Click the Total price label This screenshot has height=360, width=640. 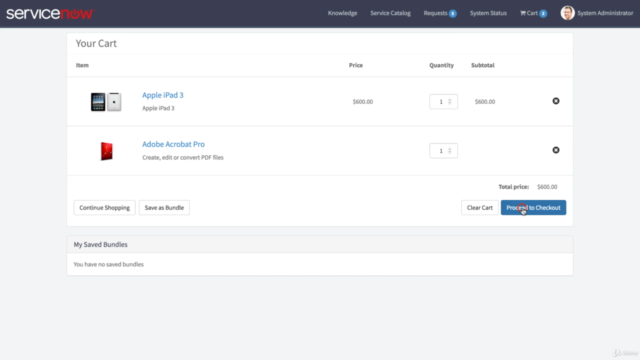click(513, 187)
